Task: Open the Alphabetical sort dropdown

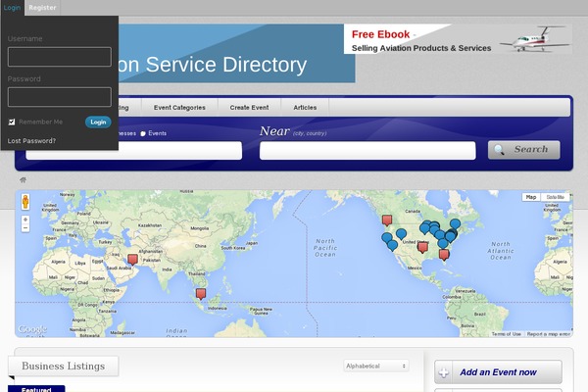Action: click(376, 366)
